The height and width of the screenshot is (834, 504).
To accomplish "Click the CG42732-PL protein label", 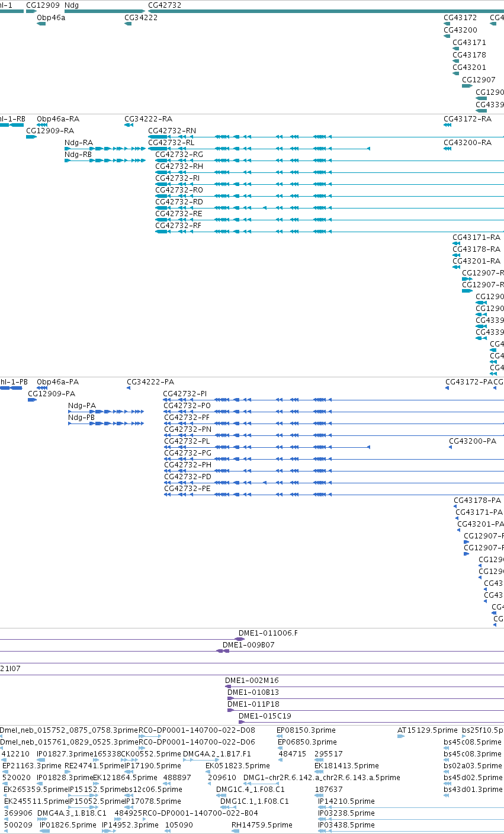I will pos(187,441).
